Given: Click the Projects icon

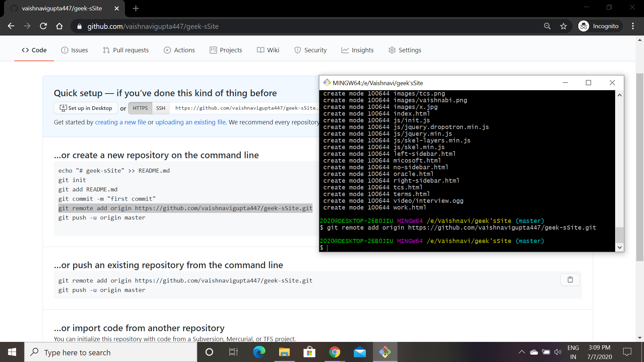Looking at the screenshot, I should pyautogui.click(x=213, y=50).
